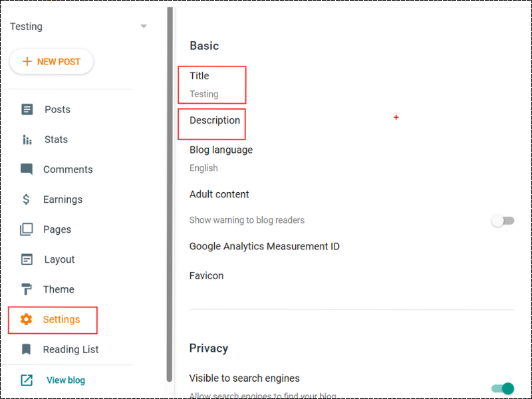
Task: Open the Reading List bookmark icon
Action: [27, 349]
